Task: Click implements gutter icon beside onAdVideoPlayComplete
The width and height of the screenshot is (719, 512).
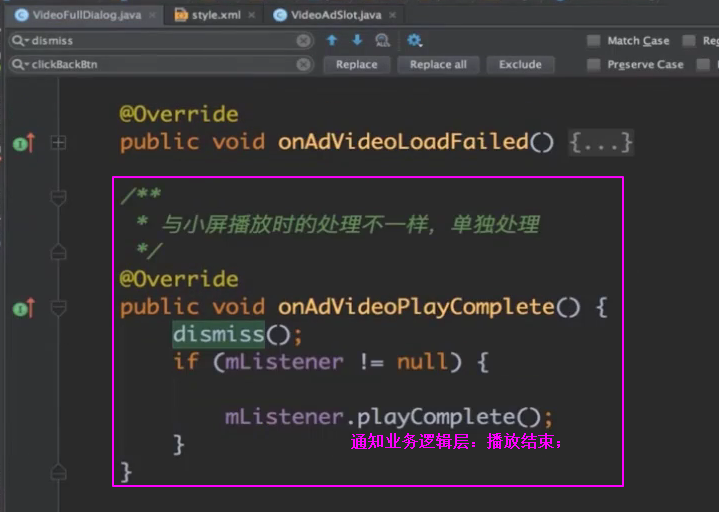Action: coord(24,308)
